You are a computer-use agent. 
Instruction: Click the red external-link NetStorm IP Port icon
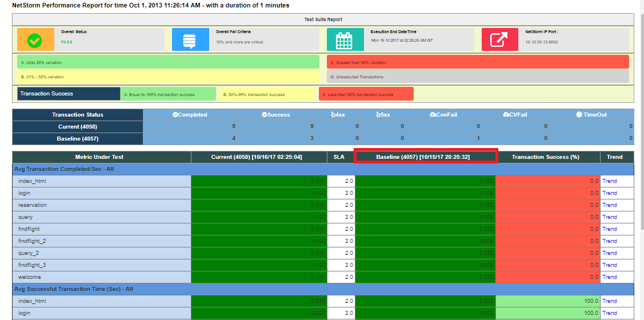(500, 39)
